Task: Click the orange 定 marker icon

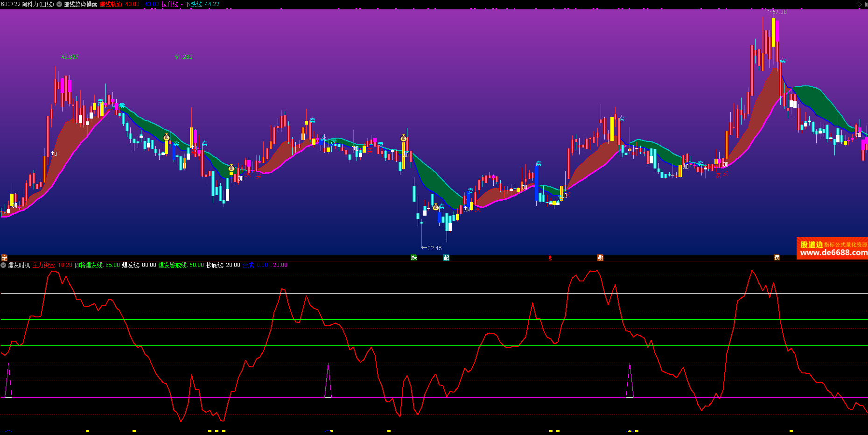Action: [4, 258]
